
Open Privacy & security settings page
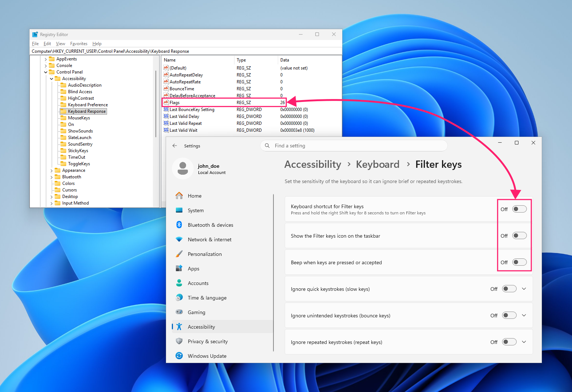click(222, 341)
